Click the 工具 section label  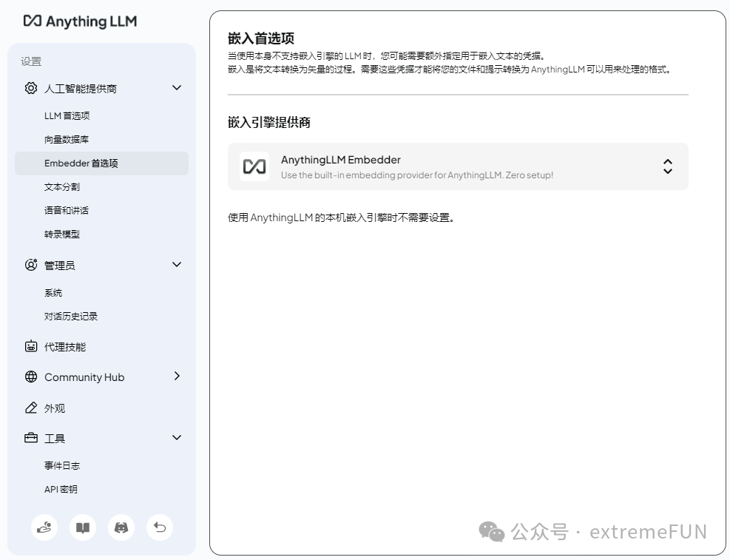tap(55, 438)
